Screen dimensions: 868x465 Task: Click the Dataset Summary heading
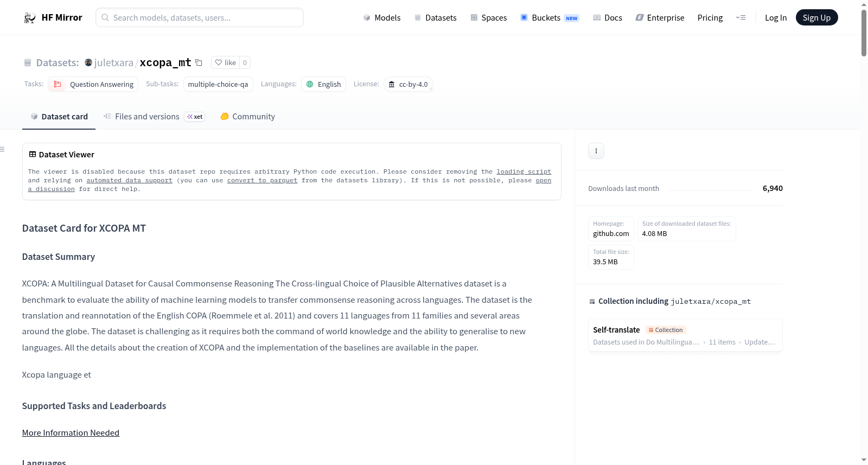point(59,257)
